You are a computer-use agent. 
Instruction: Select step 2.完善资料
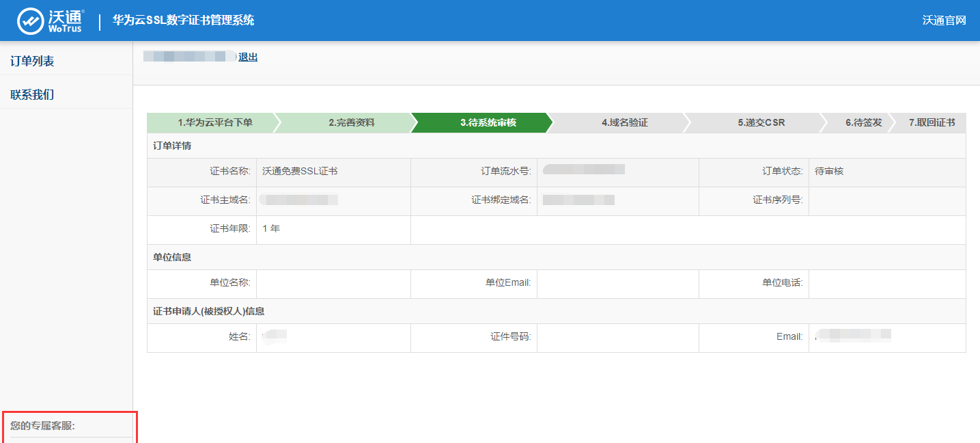351,123
